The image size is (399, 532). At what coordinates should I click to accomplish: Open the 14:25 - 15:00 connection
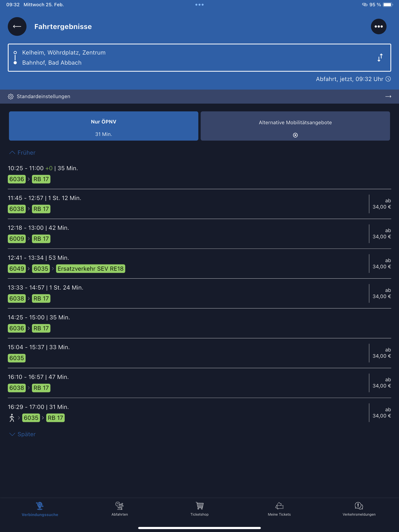point(199,323)
